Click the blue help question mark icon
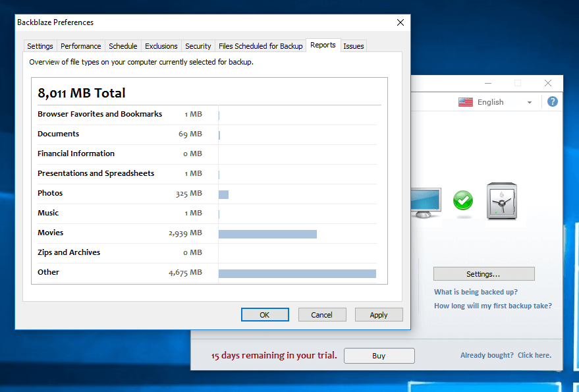The width and height of the screenshot is (579, 392). click(x=553, y=101)
